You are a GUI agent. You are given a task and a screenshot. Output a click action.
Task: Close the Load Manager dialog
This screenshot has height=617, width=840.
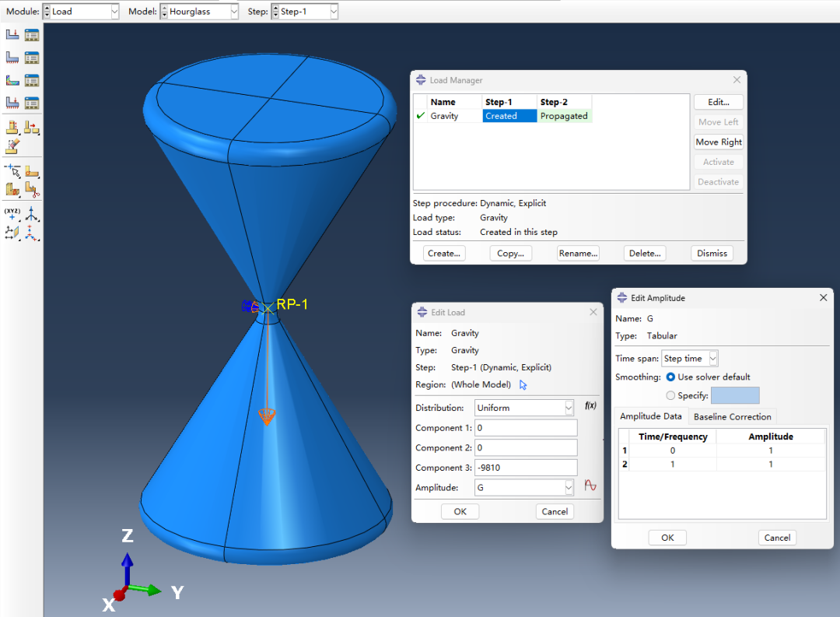click(737, 80)
